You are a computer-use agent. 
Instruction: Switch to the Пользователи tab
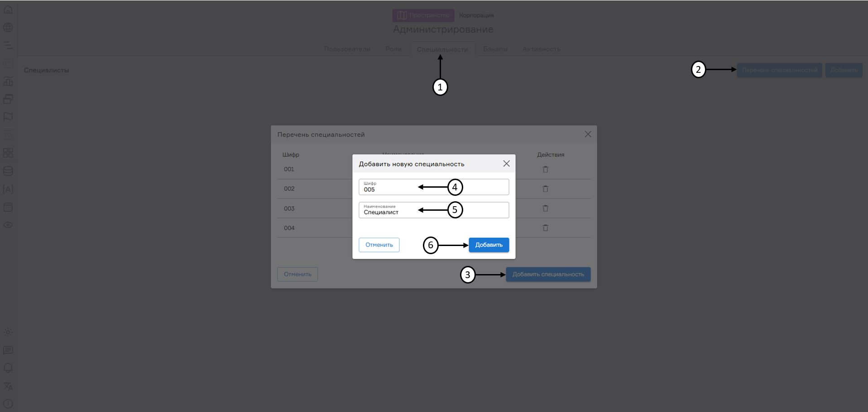click(348, 49)
